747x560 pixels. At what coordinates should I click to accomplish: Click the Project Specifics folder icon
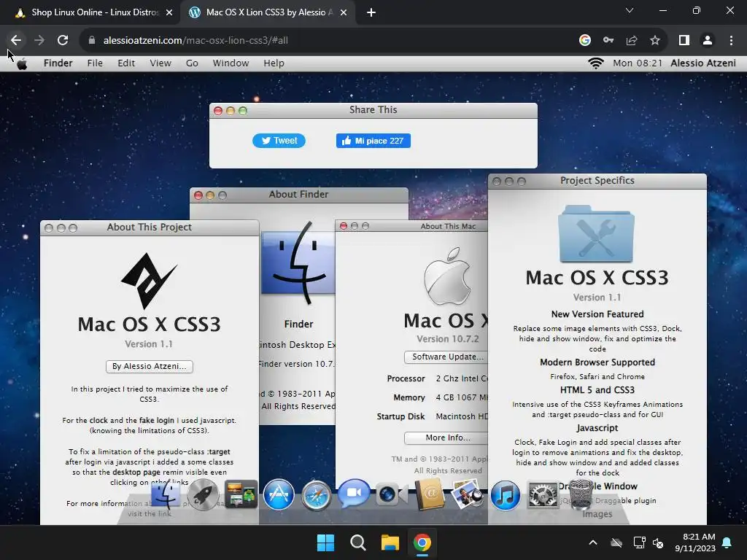(597, 234)
